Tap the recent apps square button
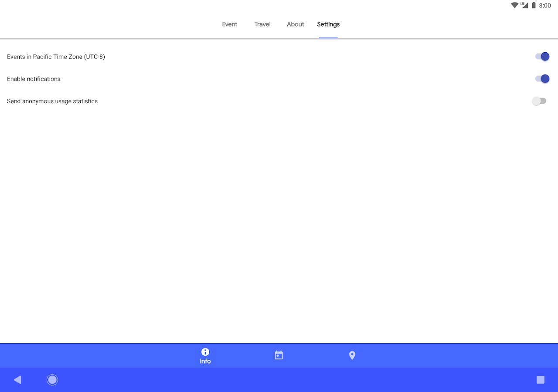This screenshot has height=392, width=558. [541, 380]
